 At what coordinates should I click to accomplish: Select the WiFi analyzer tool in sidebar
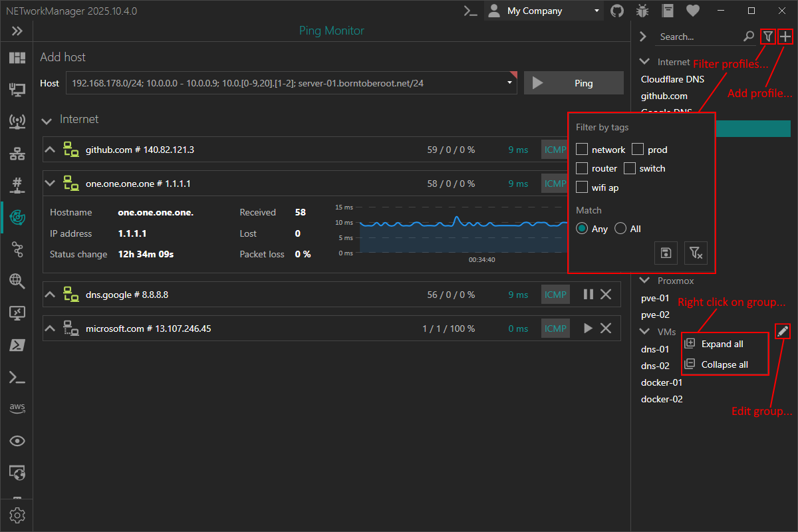[17, 122]
